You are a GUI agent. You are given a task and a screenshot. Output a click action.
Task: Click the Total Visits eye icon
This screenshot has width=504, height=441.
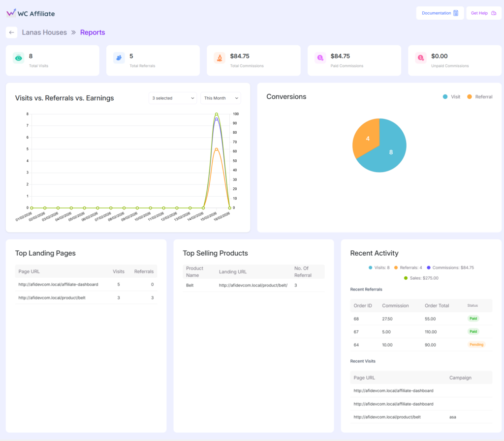pos(18,58)
